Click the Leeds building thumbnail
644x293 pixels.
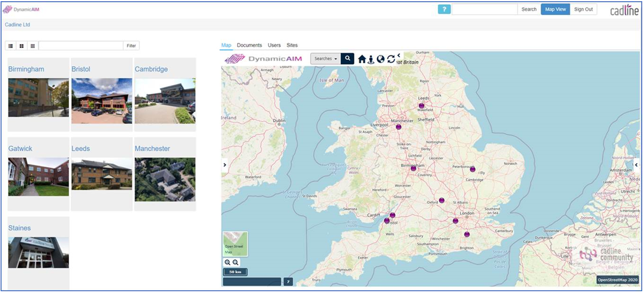pyautogui.click(x=102, y=174)
